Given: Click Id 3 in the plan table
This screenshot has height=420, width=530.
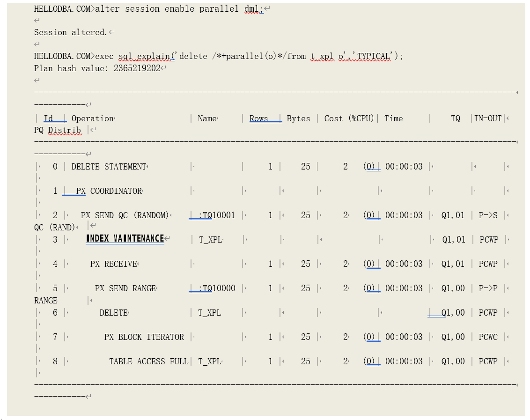Looking at the screenshot, I should coord(55,240).
